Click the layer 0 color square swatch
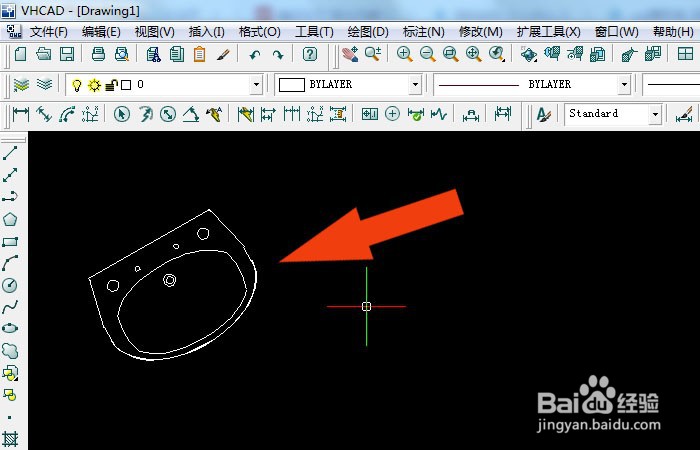700x450 pixels. [126, 85]
